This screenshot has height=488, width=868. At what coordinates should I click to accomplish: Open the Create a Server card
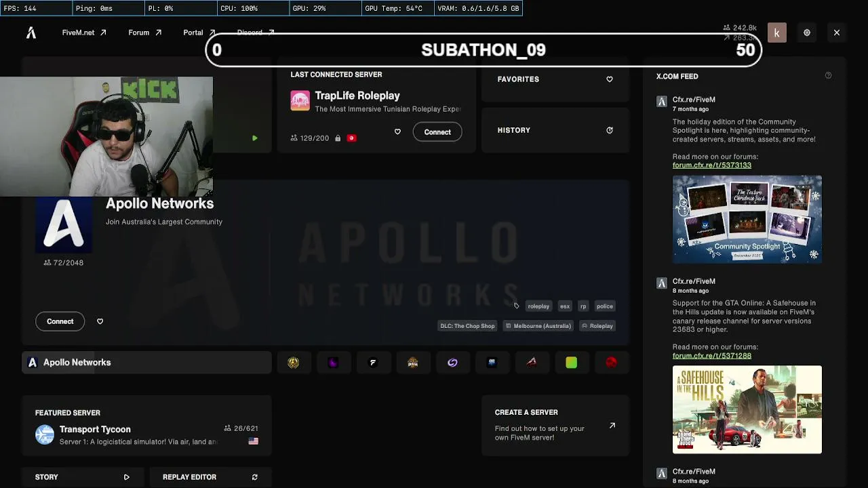555,425
